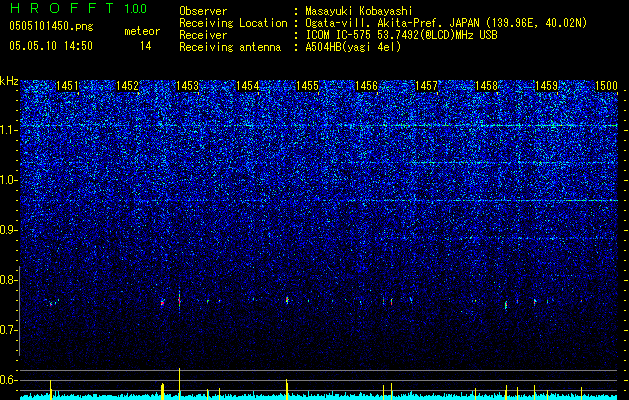Viewport: 629px width, 400px height.
Task: Click the Receiving Location field label
Action: [233, 23]
